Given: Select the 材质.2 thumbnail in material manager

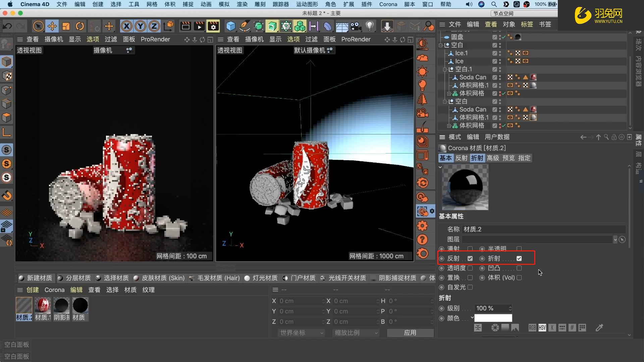Looking at the screenshot, I should point(23,305).
